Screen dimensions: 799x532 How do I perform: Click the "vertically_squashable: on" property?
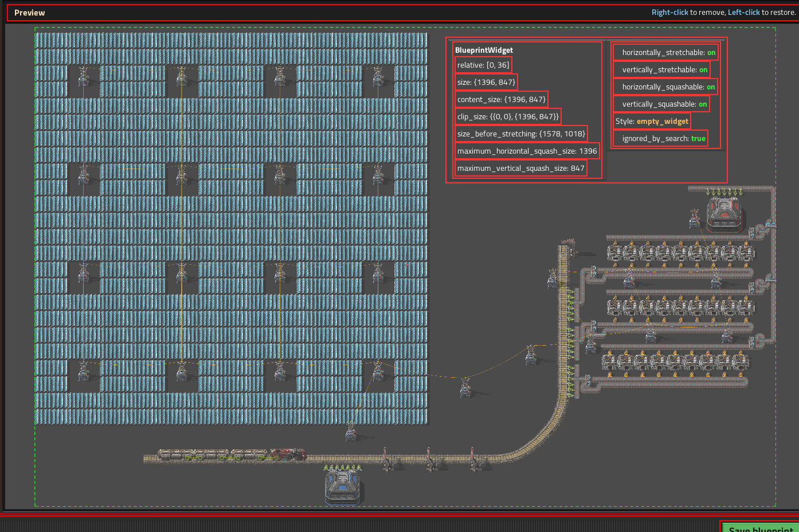click(661, 104)
